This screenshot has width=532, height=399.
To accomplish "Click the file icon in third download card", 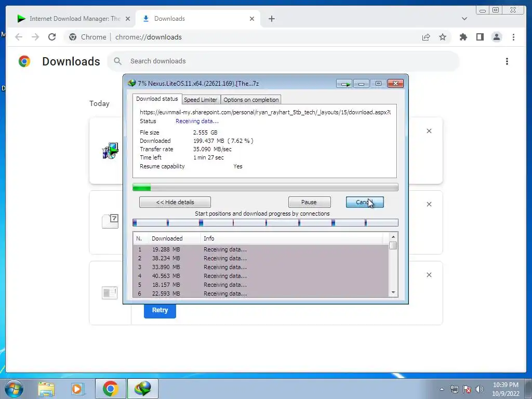I will coord(110,292).
